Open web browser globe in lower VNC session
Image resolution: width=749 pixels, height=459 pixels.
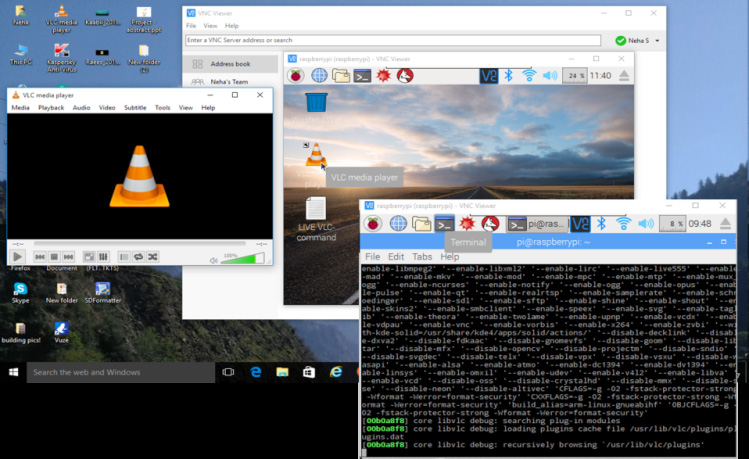click(x=398, y=224)
